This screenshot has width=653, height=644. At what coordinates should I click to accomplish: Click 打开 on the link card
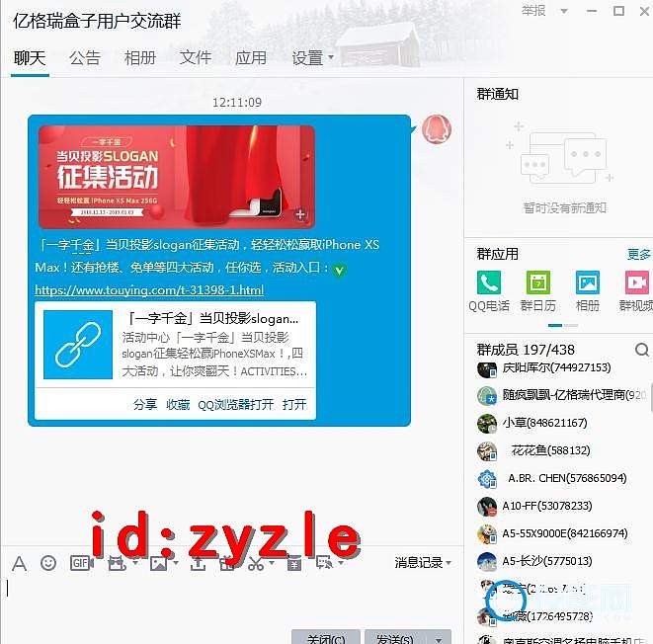(294, 404)
